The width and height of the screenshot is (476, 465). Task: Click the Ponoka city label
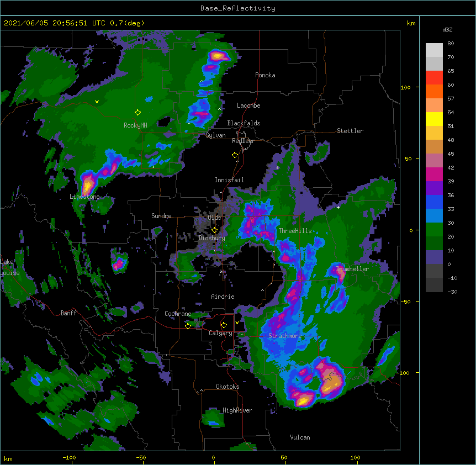pos(265,75)
